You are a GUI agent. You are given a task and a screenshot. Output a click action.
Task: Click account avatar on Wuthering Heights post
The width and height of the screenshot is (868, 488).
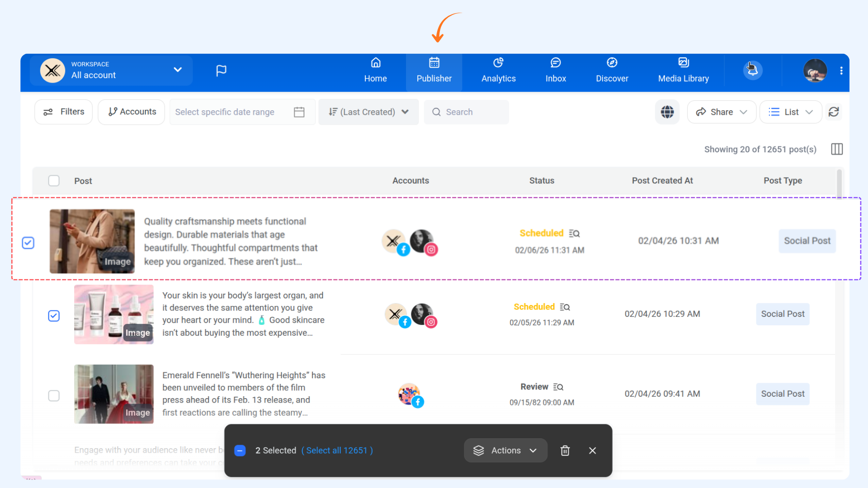click(x=410, y=395)
